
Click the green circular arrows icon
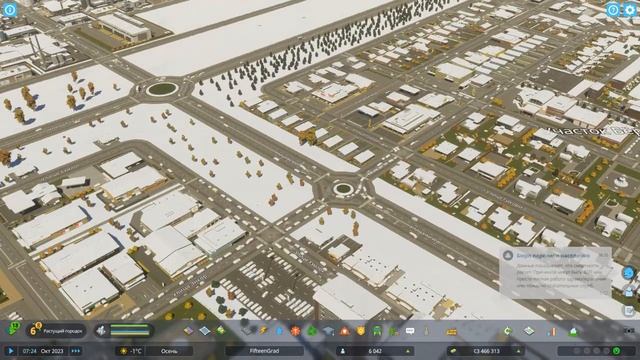click(508, 331)
